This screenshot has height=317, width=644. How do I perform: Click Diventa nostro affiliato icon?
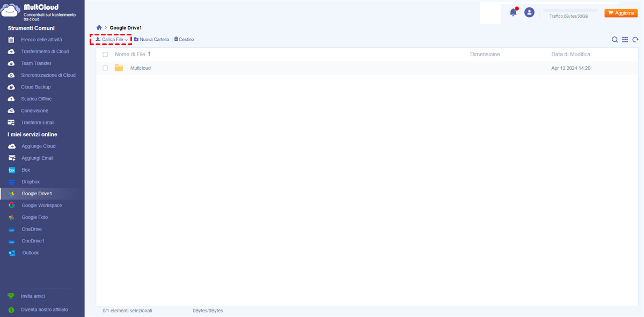point(11,309)
